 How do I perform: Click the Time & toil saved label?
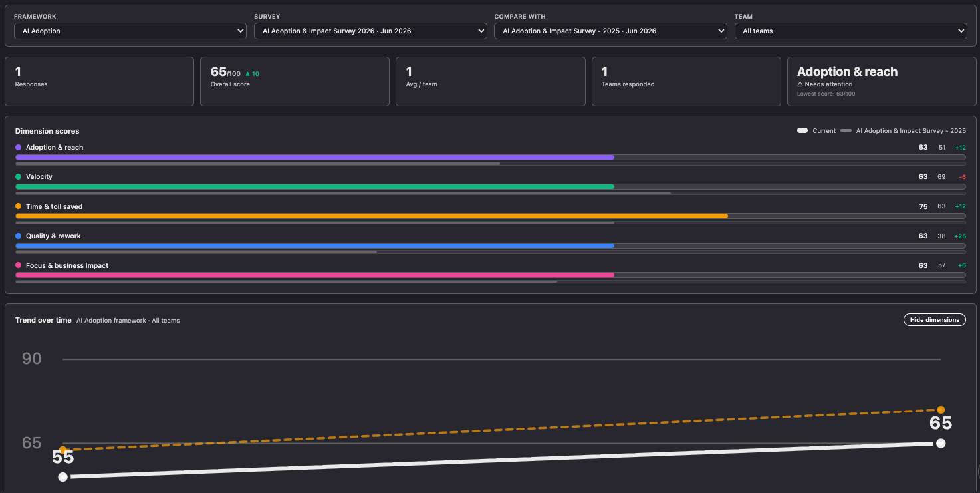55,206
